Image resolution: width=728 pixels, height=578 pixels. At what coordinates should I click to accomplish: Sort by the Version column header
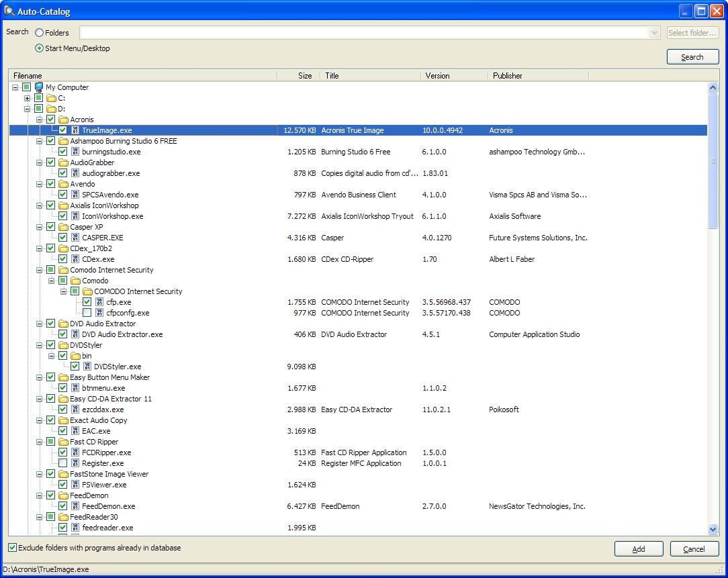coord(454,76)
